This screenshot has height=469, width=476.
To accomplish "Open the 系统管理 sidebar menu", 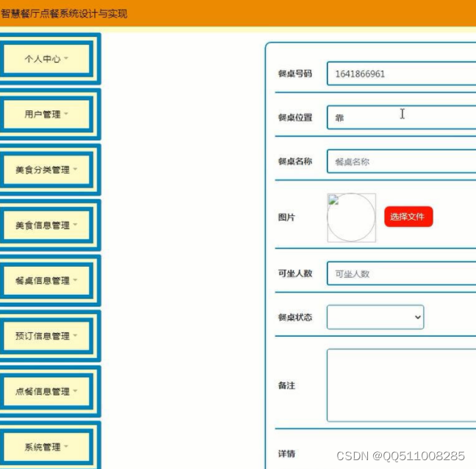I will [x=46, y=447].
